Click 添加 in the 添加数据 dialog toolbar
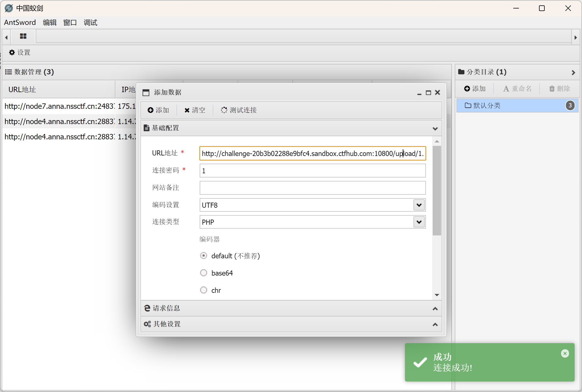Viewport: 582px width, 392px height. (158, 110)
